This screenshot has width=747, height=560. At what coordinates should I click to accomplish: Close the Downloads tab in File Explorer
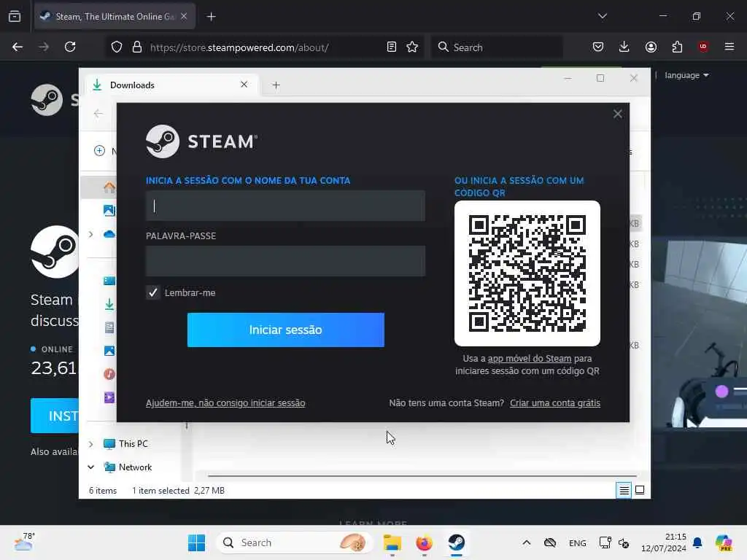(x=244, y=85)
